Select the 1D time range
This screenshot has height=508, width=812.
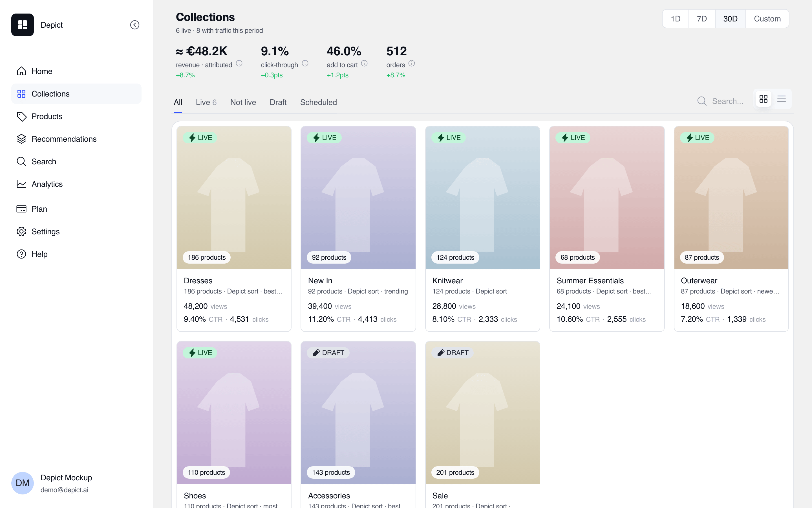tap(676, 19)
